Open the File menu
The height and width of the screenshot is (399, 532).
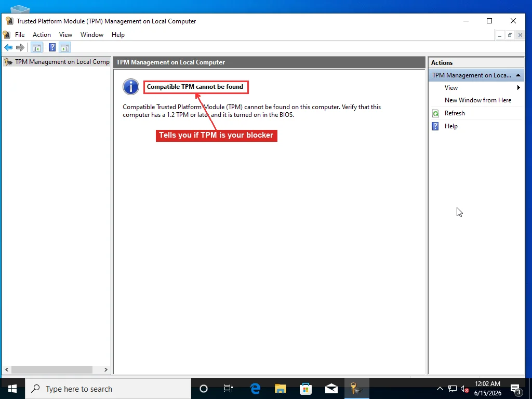[20, 35]
